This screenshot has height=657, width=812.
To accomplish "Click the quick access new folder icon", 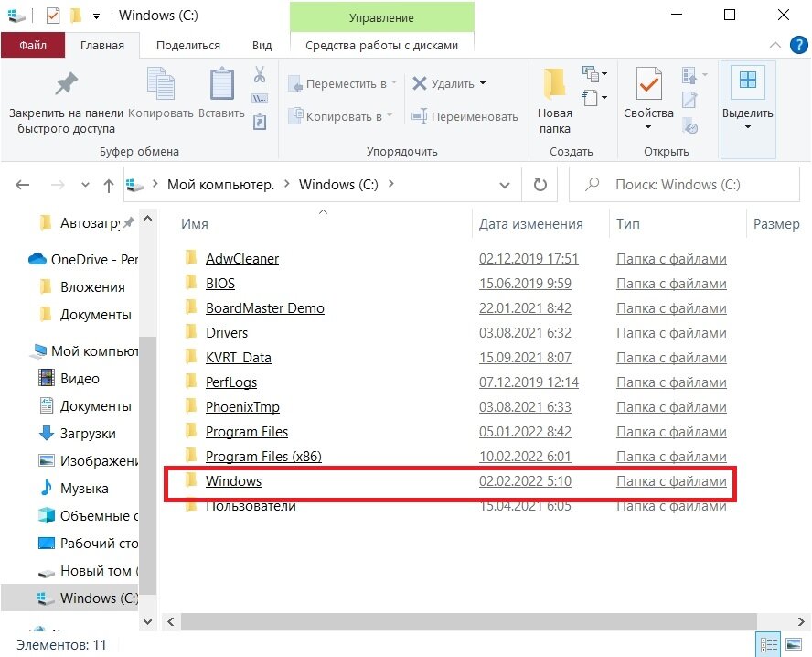I will [x=76, y=16].
